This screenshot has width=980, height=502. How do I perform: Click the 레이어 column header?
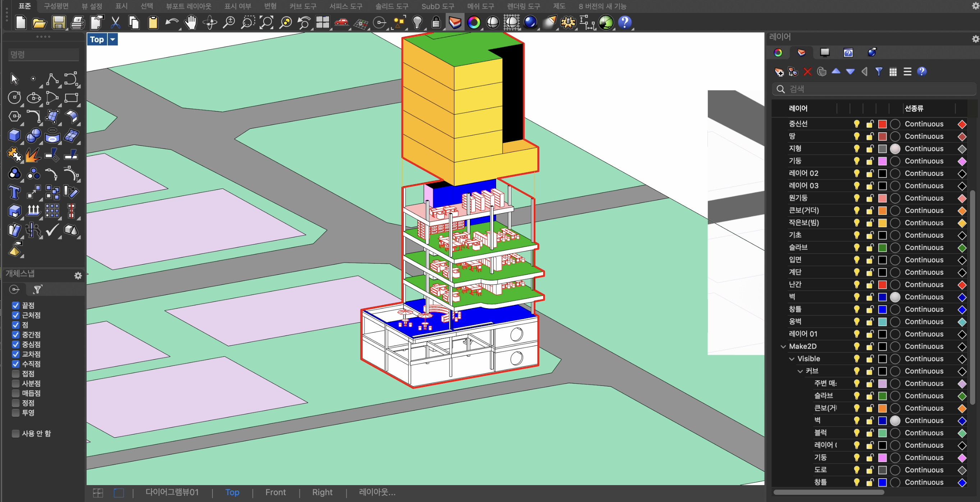tap(798, 109)
